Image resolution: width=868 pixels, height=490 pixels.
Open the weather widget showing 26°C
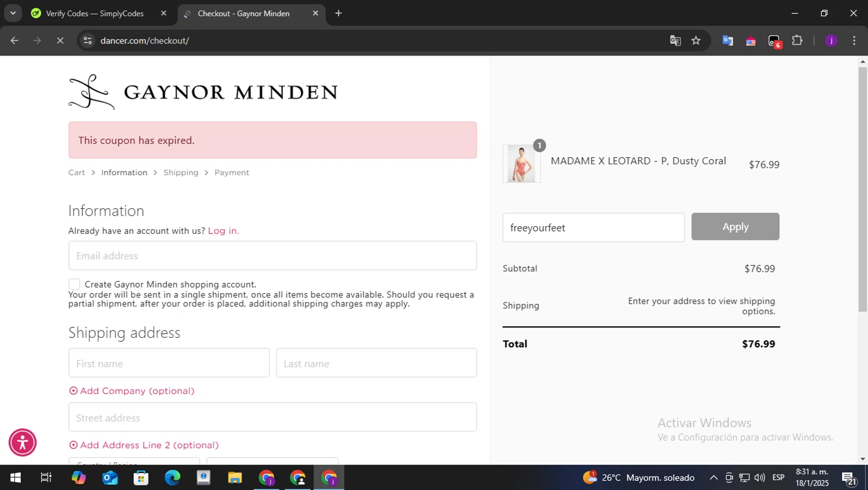[x=639, y=478]
